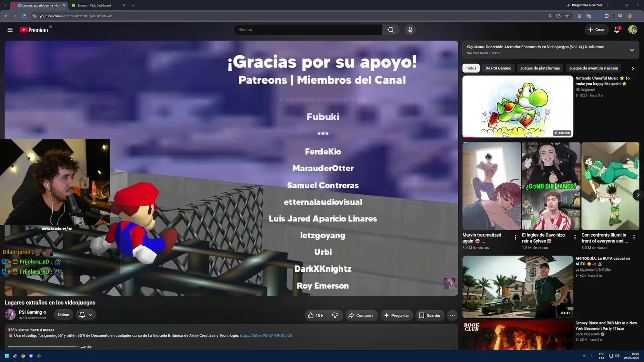Open the Chrome media controls icon

coord(620,16)
